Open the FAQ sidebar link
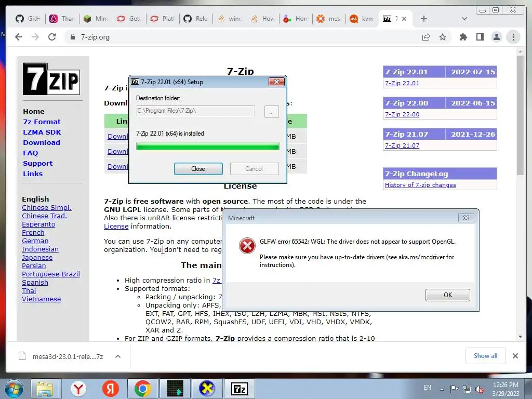This screenshot has height=399, width=532. (x=31, y=153)
